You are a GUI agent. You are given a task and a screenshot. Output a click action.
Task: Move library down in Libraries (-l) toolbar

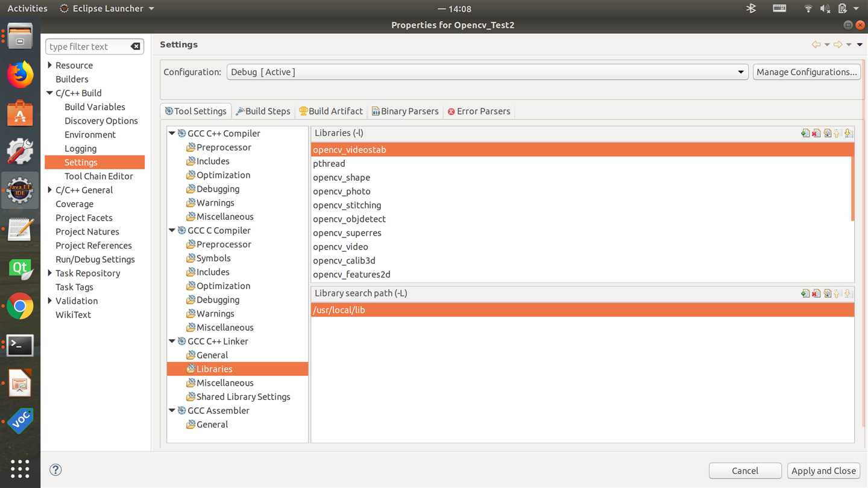(x=848, y=133)
